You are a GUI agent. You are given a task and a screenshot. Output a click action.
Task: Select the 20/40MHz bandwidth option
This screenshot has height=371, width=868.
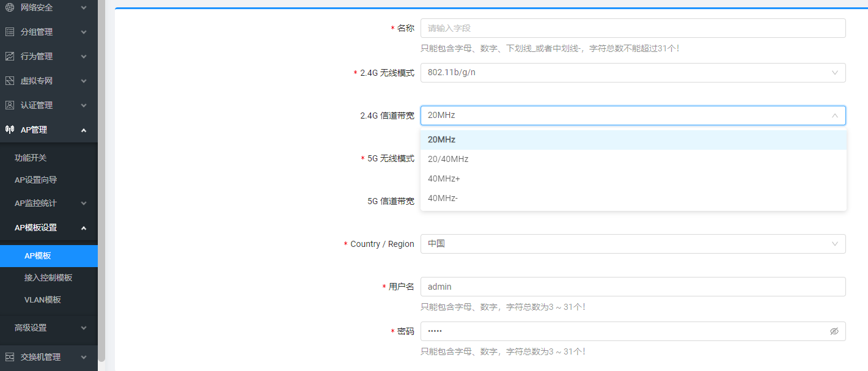click(x=448, y=159)
